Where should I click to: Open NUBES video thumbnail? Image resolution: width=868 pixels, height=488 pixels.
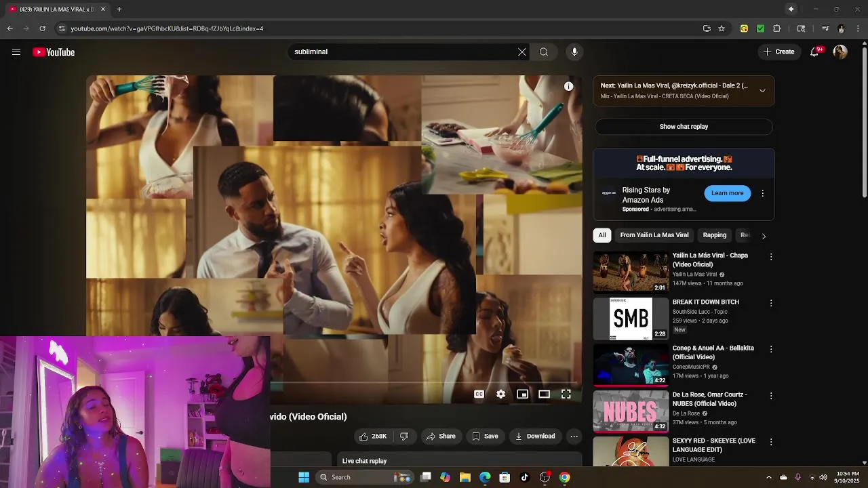click(x=631, y=411)
